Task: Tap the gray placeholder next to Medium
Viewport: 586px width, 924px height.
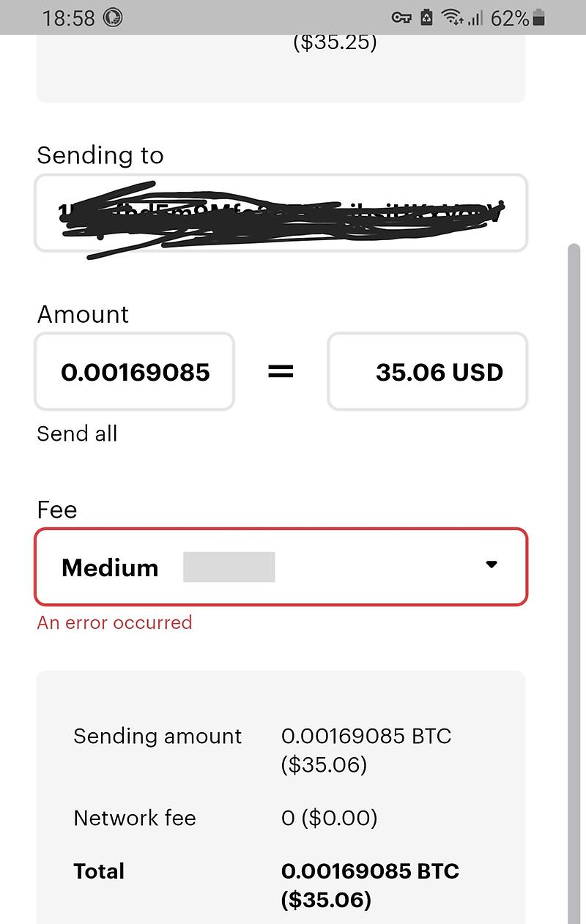Action: click(x=229, y=567)
